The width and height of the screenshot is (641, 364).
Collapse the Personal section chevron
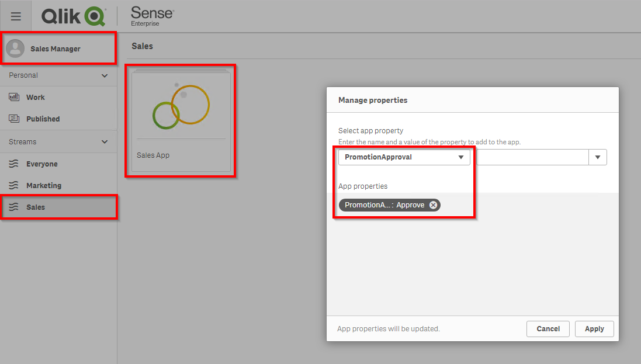(105, 76)
